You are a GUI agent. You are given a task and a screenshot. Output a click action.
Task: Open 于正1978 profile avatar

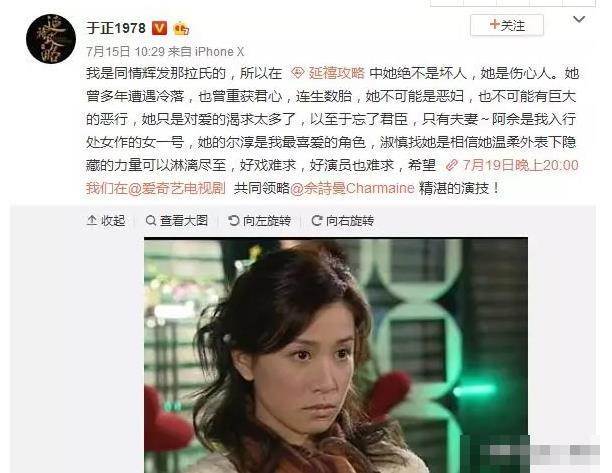pos(51,39)
